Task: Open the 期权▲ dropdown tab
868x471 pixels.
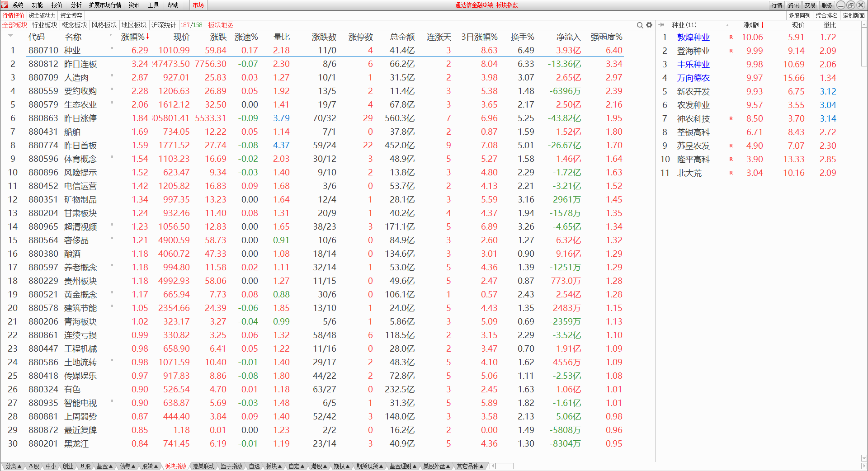Action: pyautogui.click(x=342, y=466)
